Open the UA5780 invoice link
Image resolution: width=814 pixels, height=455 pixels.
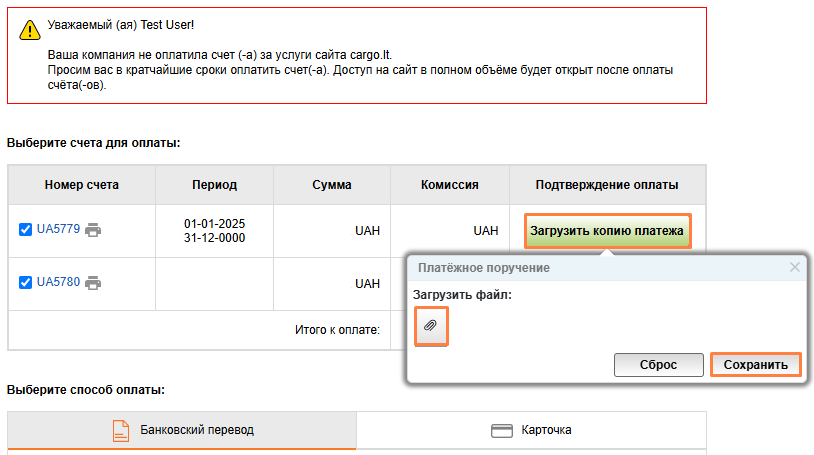pyautogui.click(x=57, y=283)
